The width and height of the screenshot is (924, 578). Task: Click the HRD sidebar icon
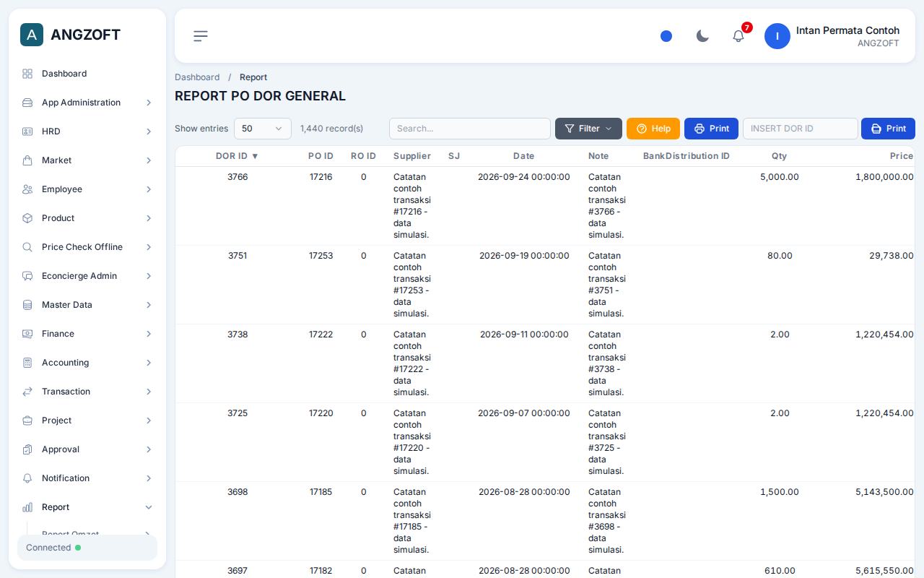(27, 131)
